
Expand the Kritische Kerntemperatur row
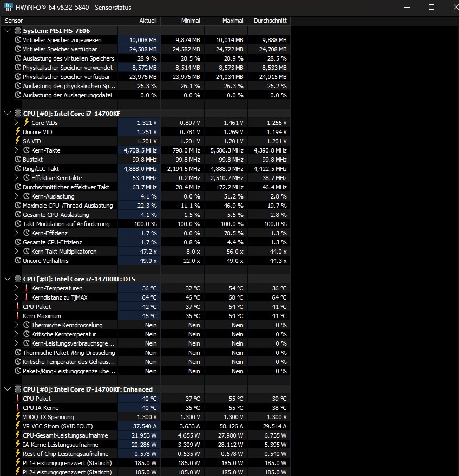(x=16, y=334)
